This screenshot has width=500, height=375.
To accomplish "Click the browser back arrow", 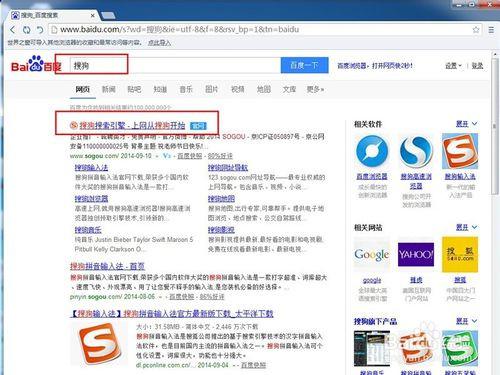I will [x=13, y=30].
